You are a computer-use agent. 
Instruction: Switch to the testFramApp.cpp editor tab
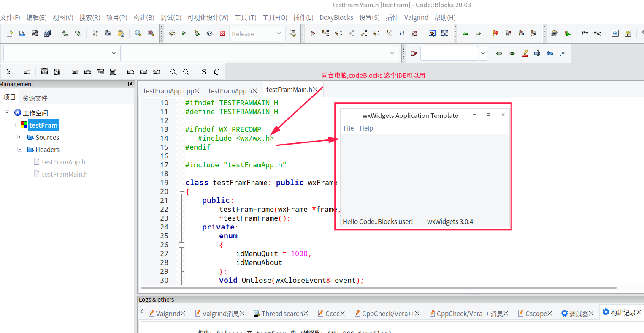click(x=168, y=91)
